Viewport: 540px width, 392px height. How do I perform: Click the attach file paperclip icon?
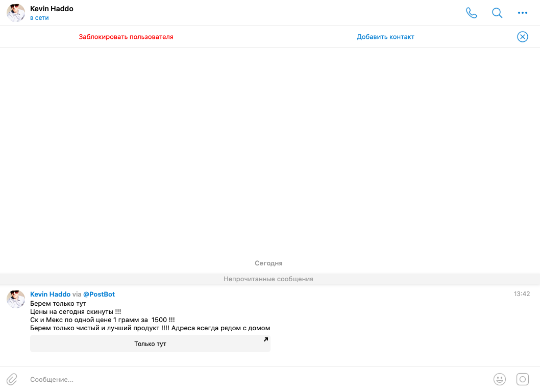(x=12, y=379)
